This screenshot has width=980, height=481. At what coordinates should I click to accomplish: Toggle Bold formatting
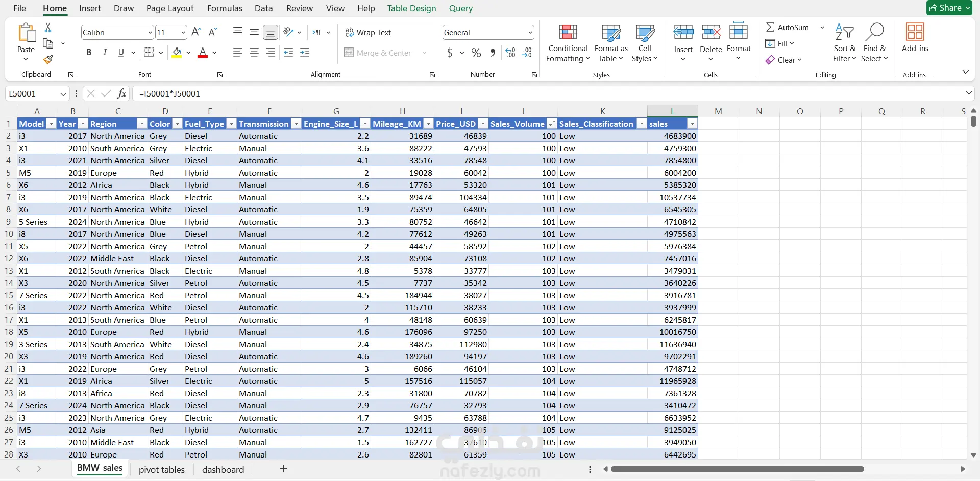pos(89,53)
